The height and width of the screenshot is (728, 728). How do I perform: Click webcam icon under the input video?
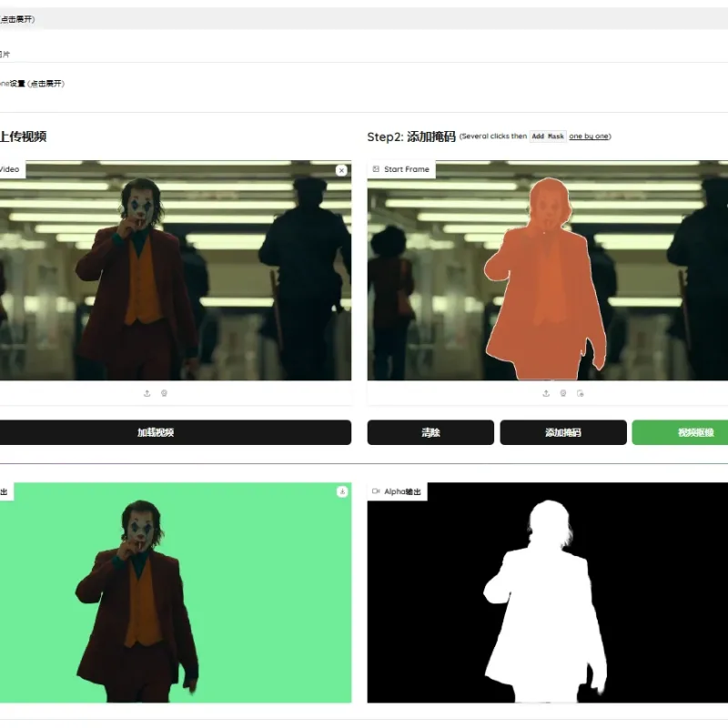[x=164, y=393]
